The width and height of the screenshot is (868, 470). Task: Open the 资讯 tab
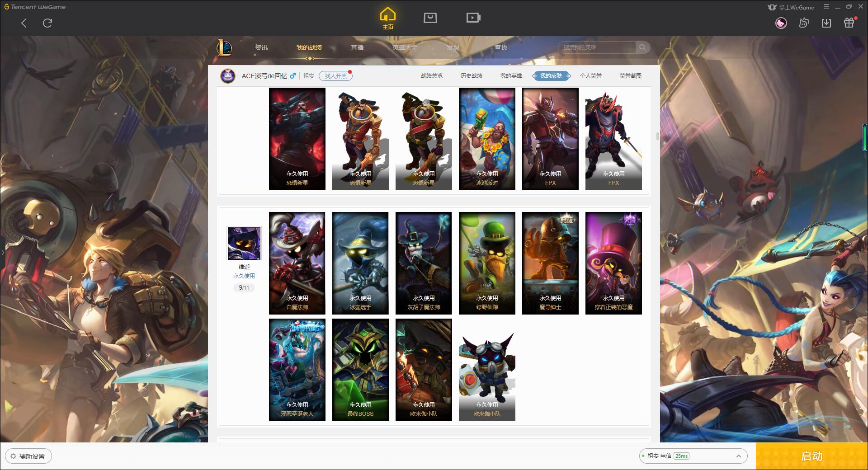click(261, 47)
